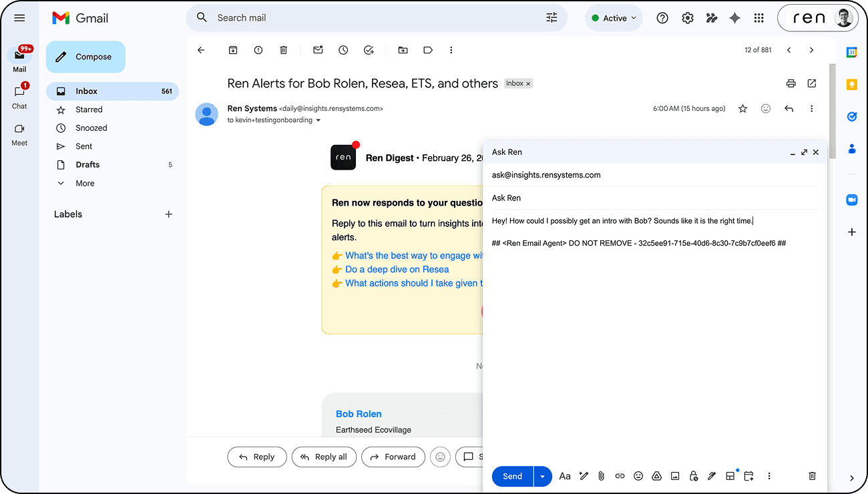Pop out the Ask Ren compose window
Screen dimensions: 868x494
(804, 152)
